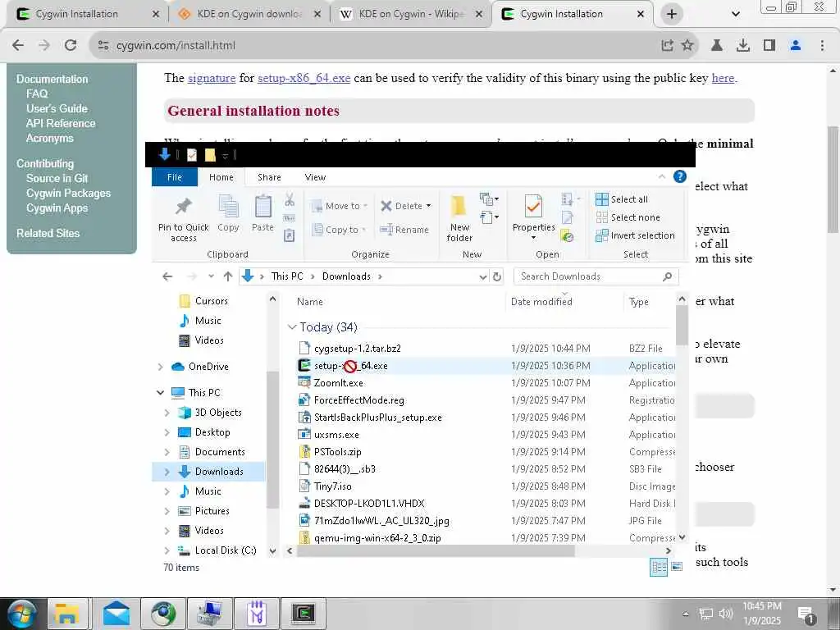Click Rename button in ribbon

tap(404, 230)
